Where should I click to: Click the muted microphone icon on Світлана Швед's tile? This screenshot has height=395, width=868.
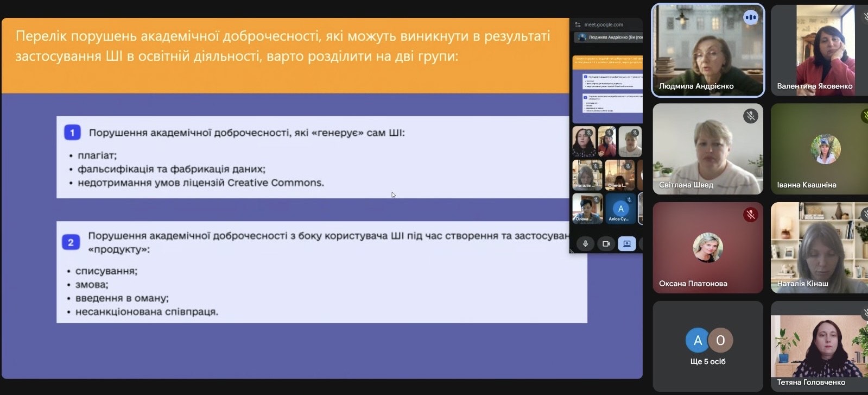click(x=750, y=116)
